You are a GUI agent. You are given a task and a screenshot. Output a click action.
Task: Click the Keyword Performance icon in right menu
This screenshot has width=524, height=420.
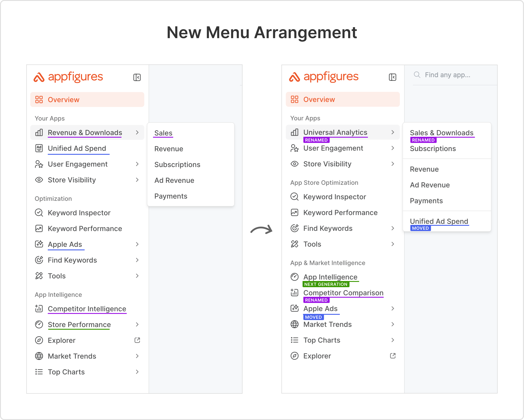click(294, 212)
